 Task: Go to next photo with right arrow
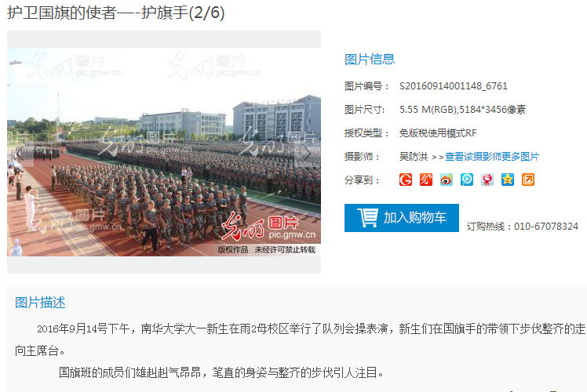pyautogui.click(x=308, y=154)
